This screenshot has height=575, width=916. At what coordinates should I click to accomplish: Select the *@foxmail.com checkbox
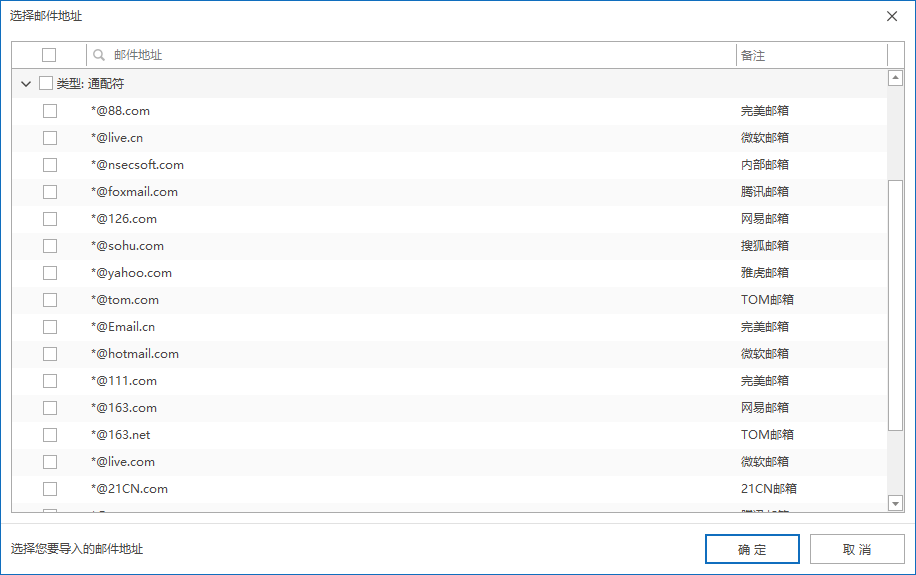(50, 192)
